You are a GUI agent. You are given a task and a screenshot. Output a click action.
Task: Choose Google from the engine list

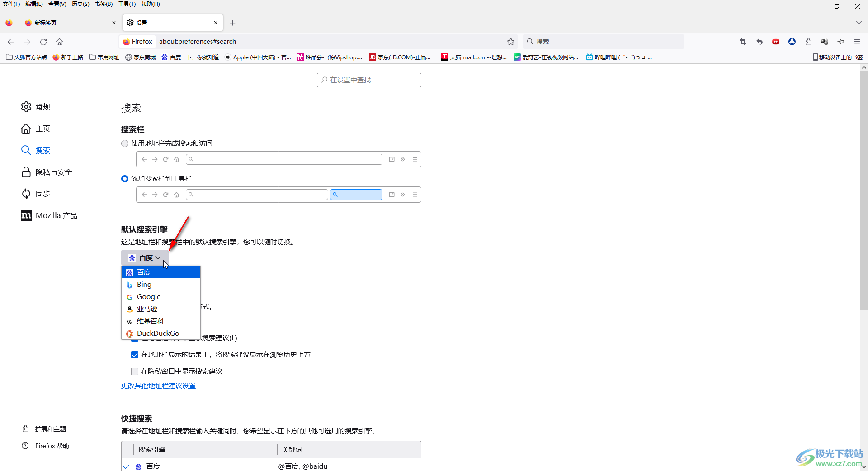point(161,296)
